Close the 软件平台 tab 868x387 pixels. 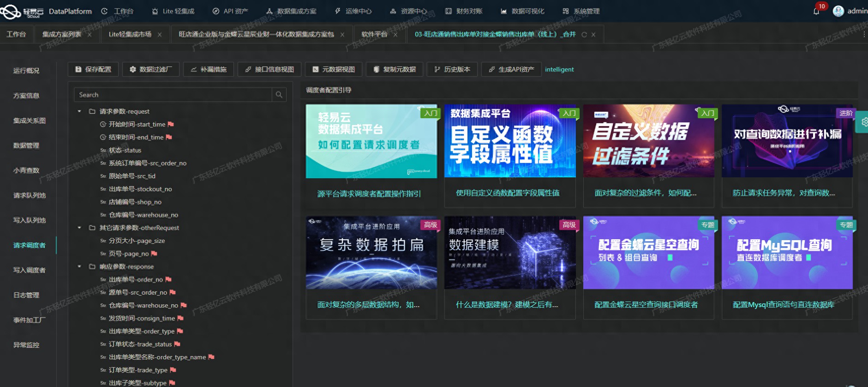395,35
